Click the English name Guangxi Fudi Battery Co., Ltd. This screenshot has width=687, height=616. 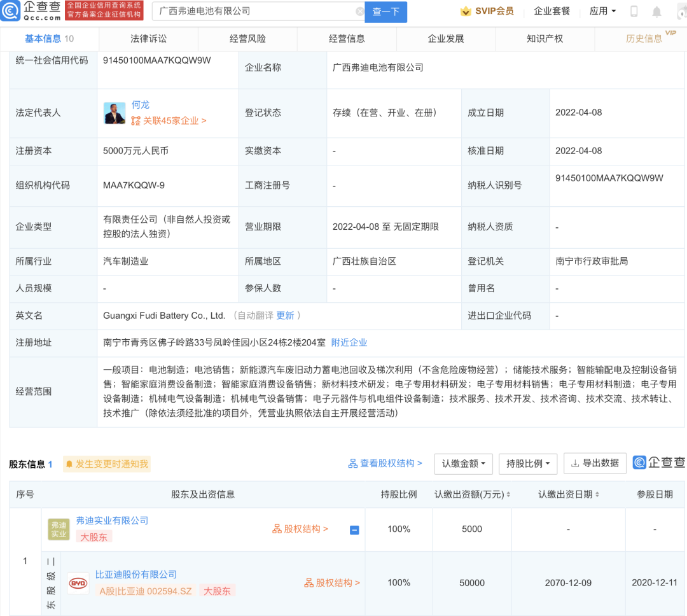164,316
